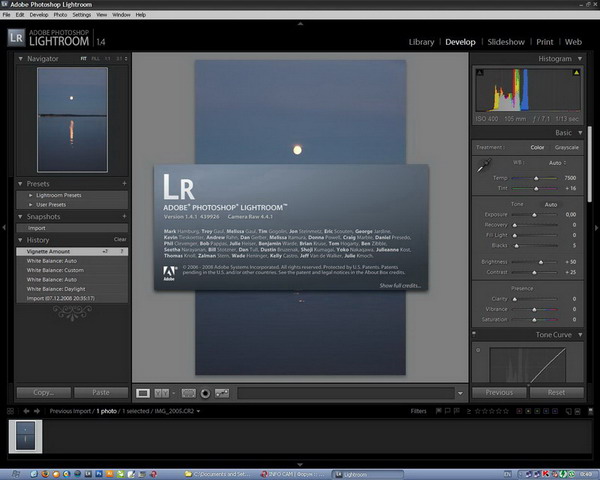Click the LR identity plate logo
600x480 pixels.
16,38
